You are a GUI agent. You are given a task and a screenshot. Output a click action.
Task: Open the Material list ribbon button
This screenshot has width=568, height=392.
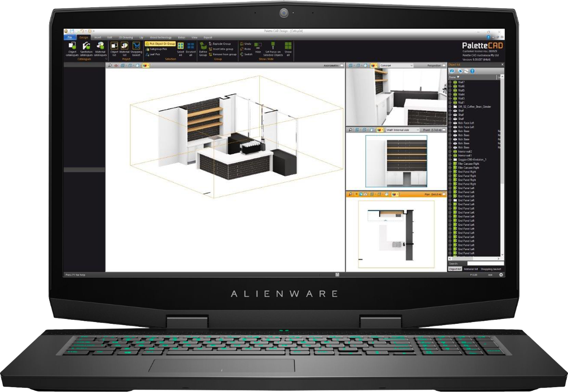125,49
